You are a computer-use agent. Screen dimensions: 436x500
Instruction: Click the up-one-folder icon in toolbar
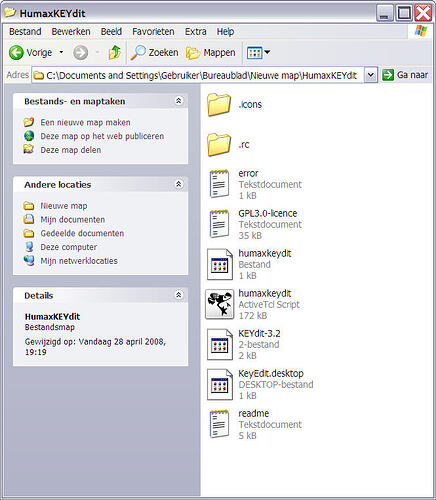click(x=114, y=52)
